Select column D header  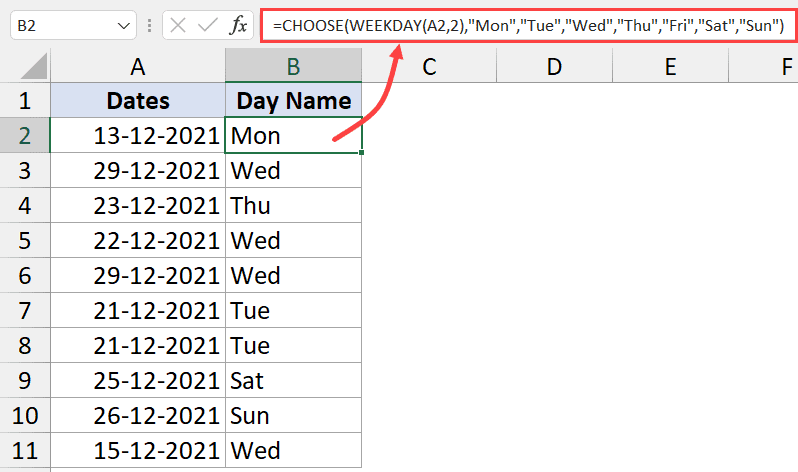(553, 67)
